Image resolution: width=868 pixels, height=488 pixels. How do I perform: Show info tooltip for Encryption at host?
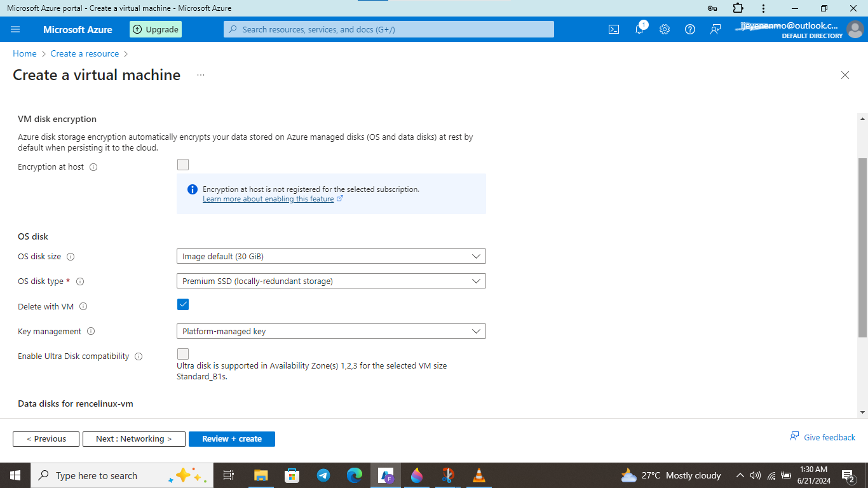(x=93, y=167)
